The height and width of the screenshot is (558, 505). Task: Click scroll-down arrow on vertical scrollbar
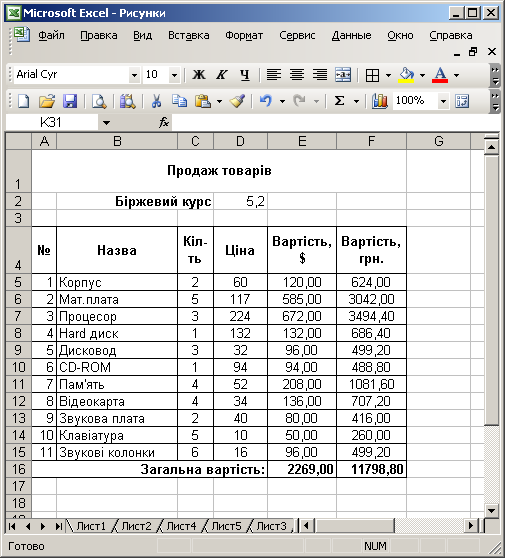click(x=491, y=511)
